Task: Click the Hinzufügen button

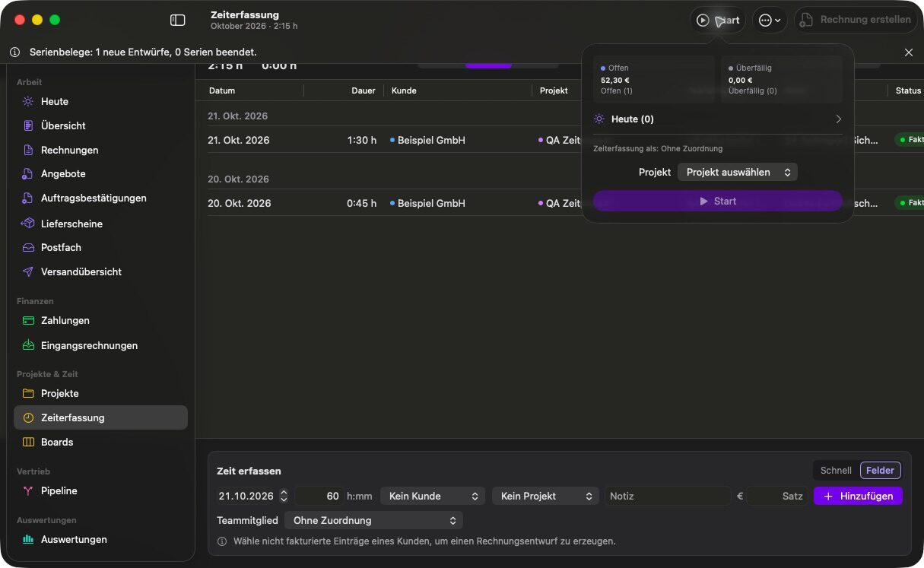Action: (858, 496)
